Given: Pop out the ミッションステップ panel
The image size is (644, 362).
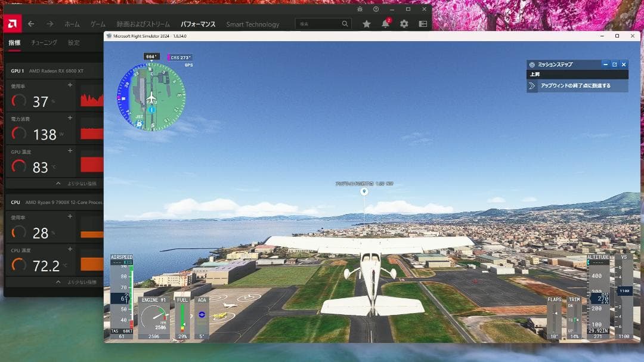Looking at the screenshot, I should pos(614,64).
